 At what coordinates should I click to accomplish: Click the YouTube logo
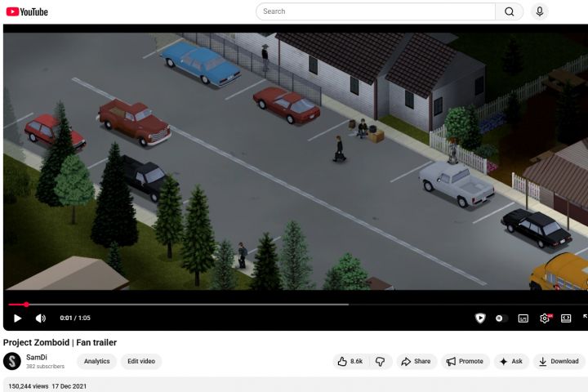[27, 12]
